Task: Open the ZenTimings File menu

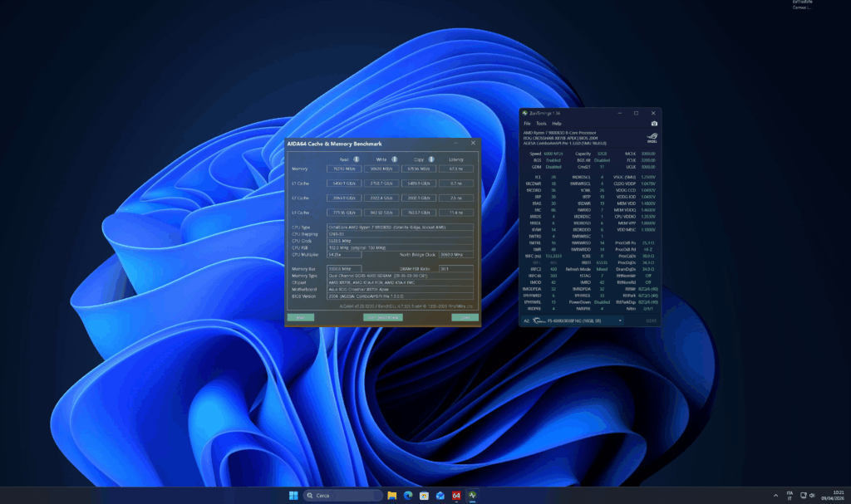Action: coord(527,124)
